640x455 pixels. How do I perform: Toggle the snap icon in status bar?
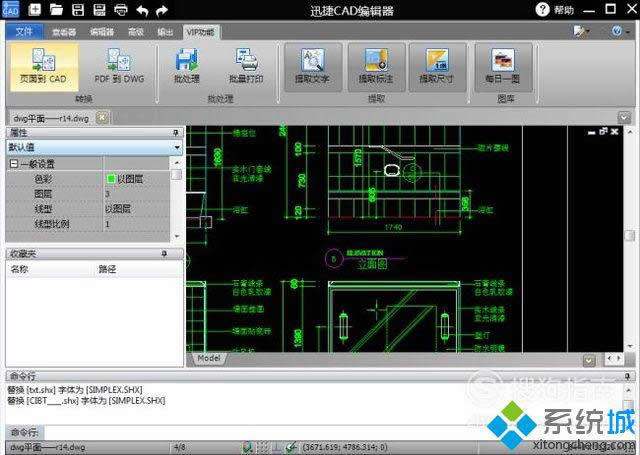[x=247, y=448]
